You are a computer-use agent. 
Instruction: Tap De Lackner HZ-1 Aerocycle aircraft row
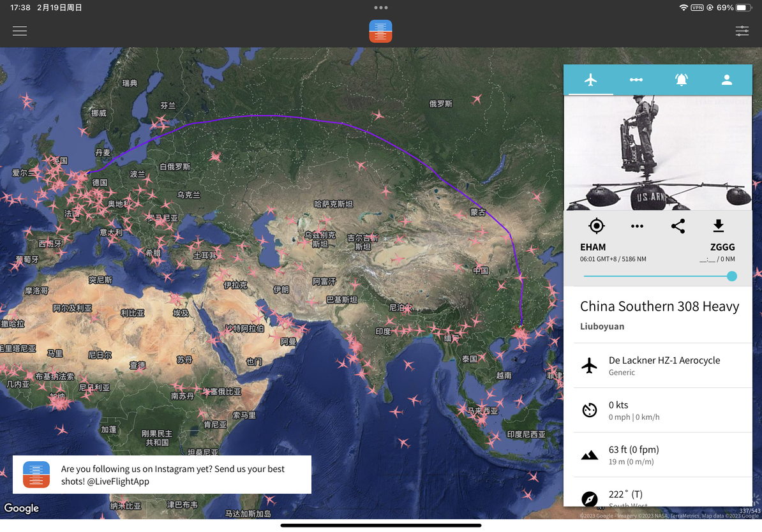pyautogui.click(x=663, y=366)
